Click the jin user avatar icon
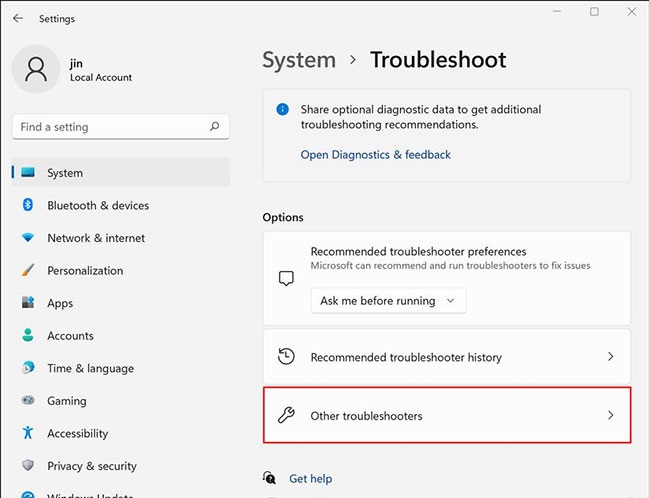Viewport: 649px width, 498px height. (x=36, y=69)
